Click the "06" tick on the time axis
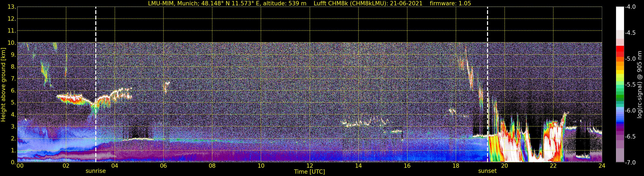644x176 pixels. 163,166
